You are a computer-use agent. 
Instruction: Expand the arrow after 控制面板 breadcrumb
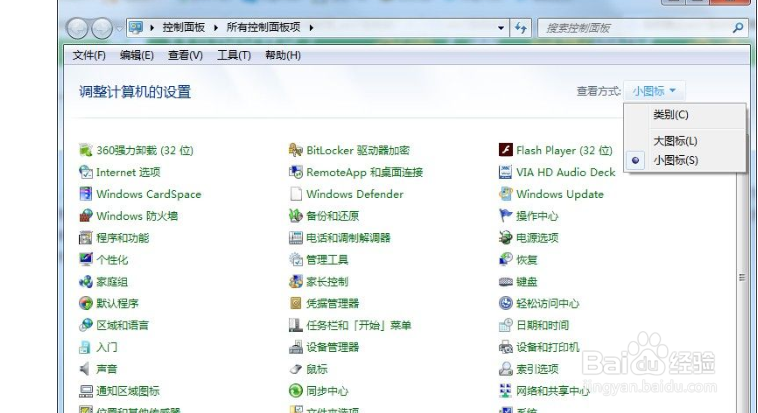(216, 28)
